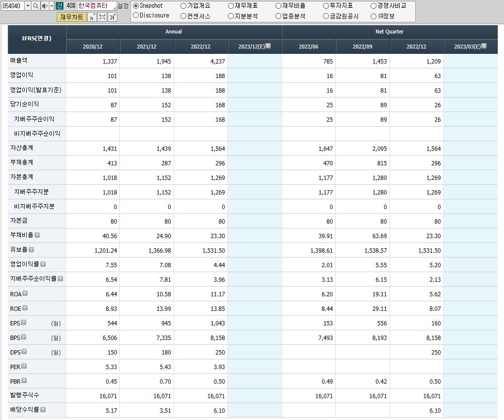Click the green 신 badge icon
This screenshot has height=420, width=504.
pyautogui.click(x=60, y=6)
